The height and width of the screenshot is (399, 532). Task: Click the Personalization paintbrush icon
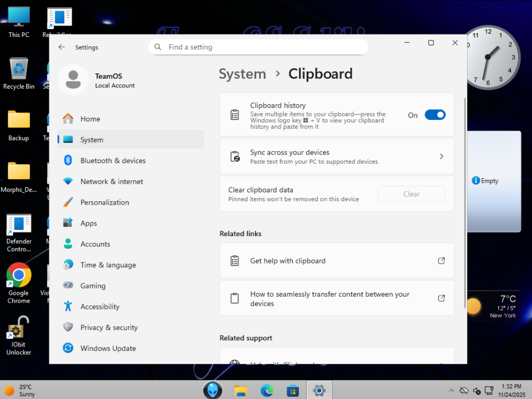(68, 202)
